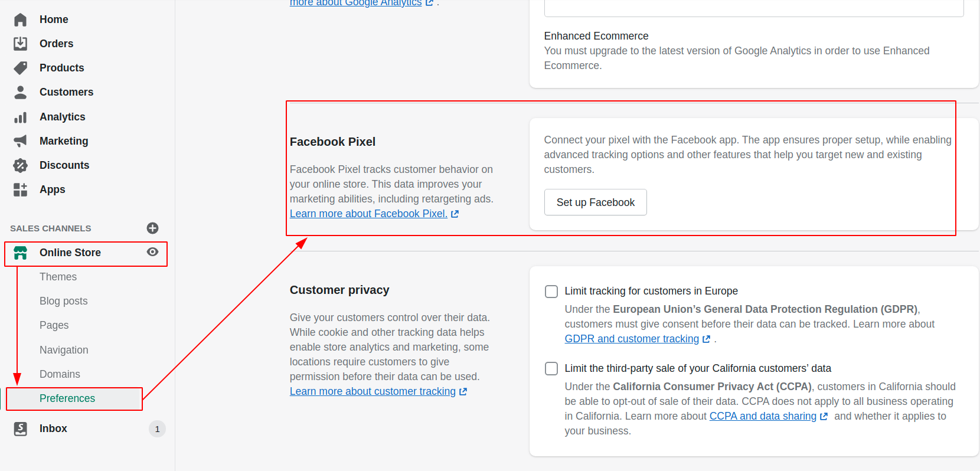
Task: View the online store via the eye icon
Action: pos(152,252)
